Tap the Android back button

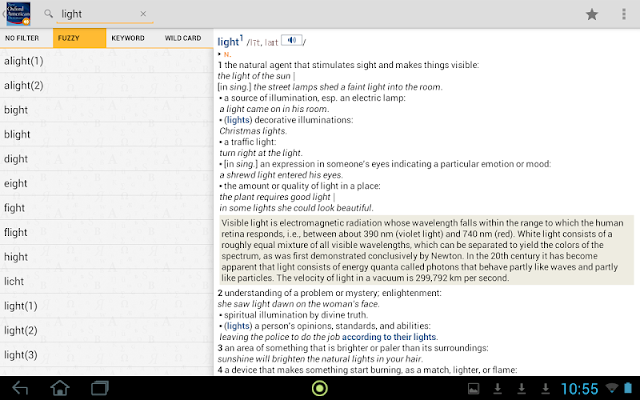20,388
